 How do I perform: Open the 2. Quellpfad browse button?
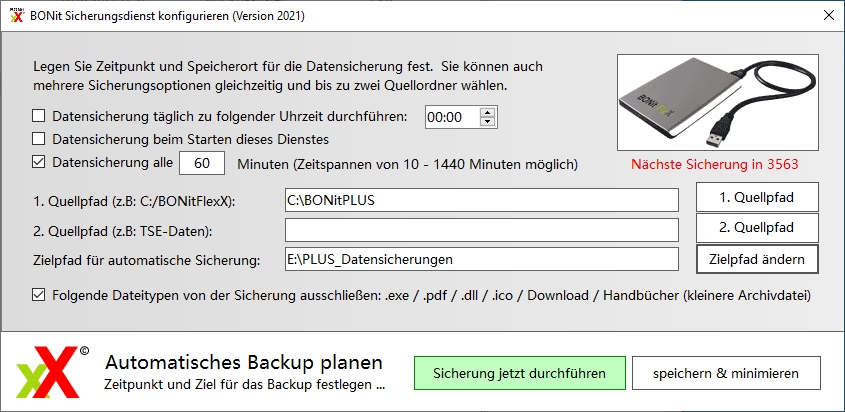pyautogui.click(x=757, y=228)
